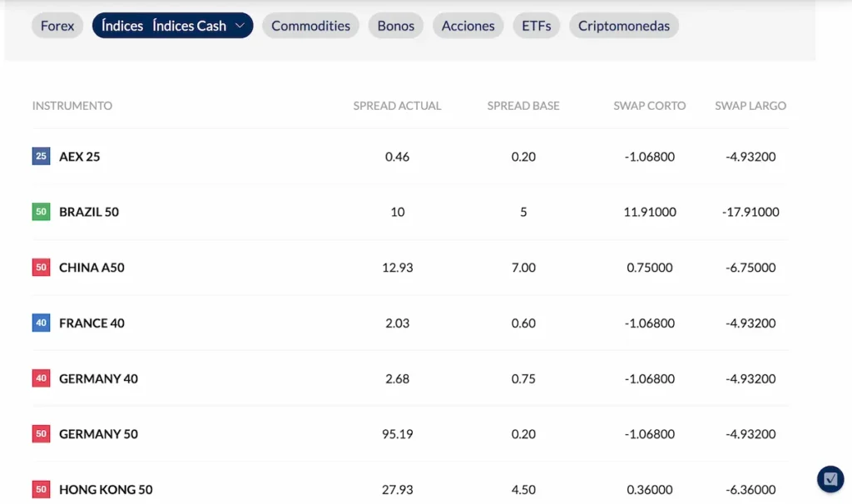Click the red GERMANY 40 badge icon

point(40,378)
